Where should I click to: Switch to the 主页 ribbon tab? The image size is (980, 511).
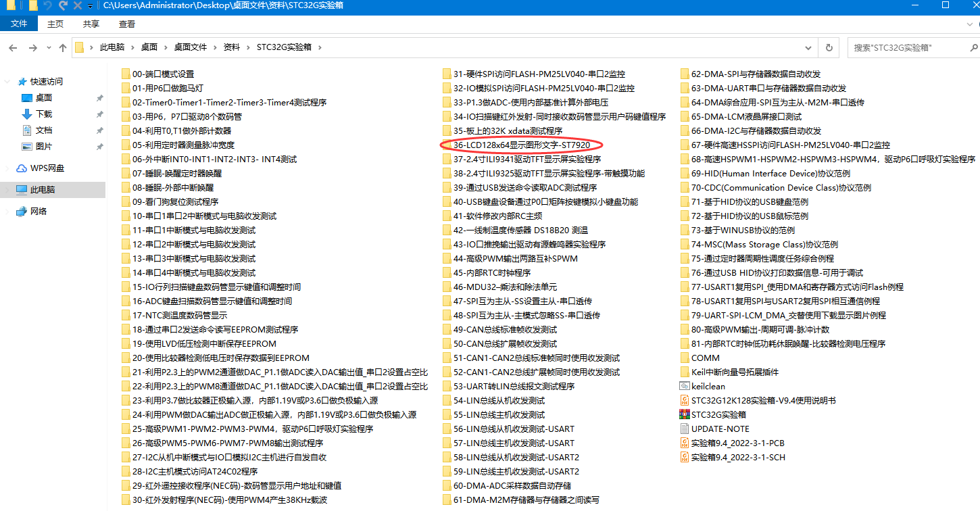click(55, 24)
